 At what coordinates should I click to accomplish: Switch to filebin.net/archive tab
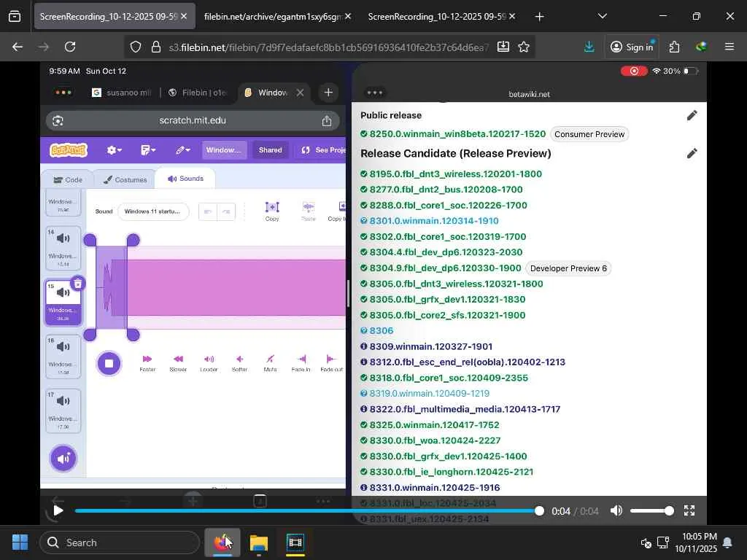tap(273, 17)
